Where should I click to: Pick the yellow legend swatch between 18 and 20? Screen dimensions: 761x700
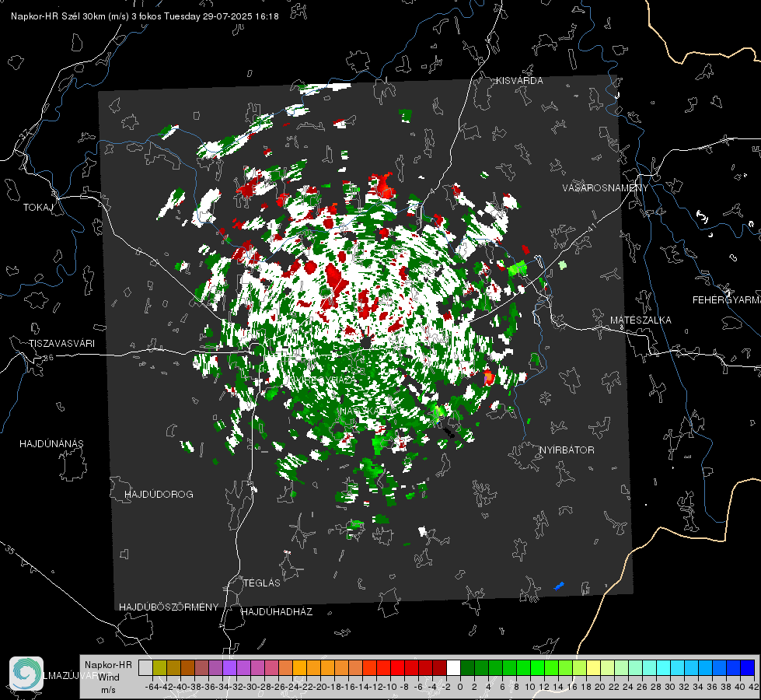coord(594,667)
